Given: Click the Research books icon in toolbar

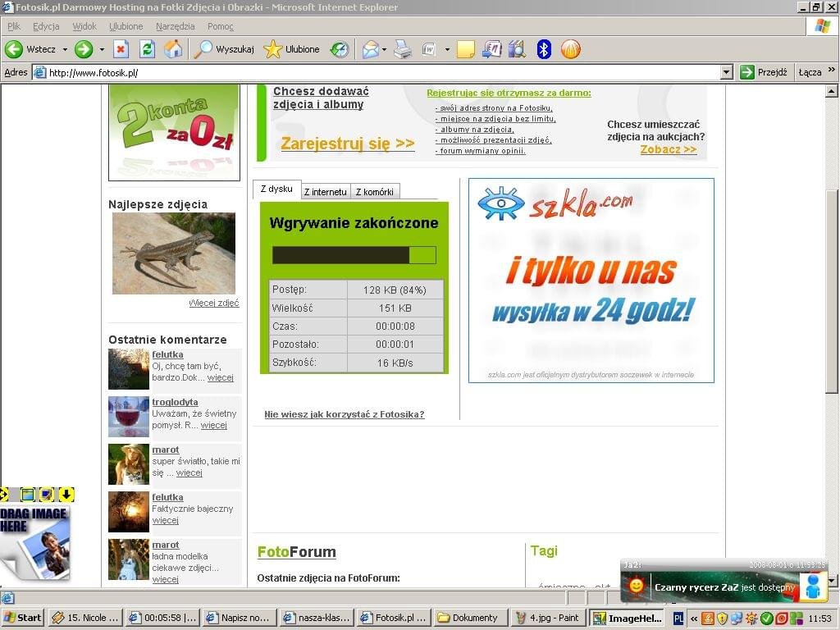Looking at the screenshot, I should [x=517, y=49].
